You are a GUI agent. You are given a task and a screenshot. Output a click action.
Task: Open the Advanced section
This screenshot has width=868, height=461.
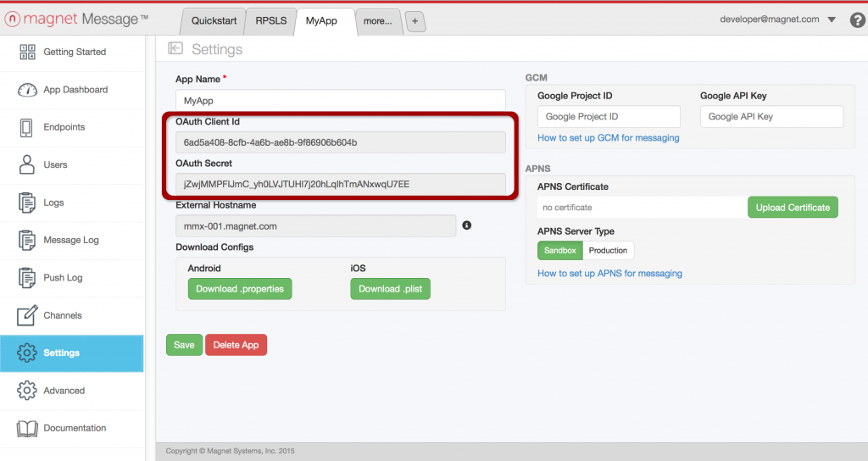pyautogui.click(x=72, y=391)
